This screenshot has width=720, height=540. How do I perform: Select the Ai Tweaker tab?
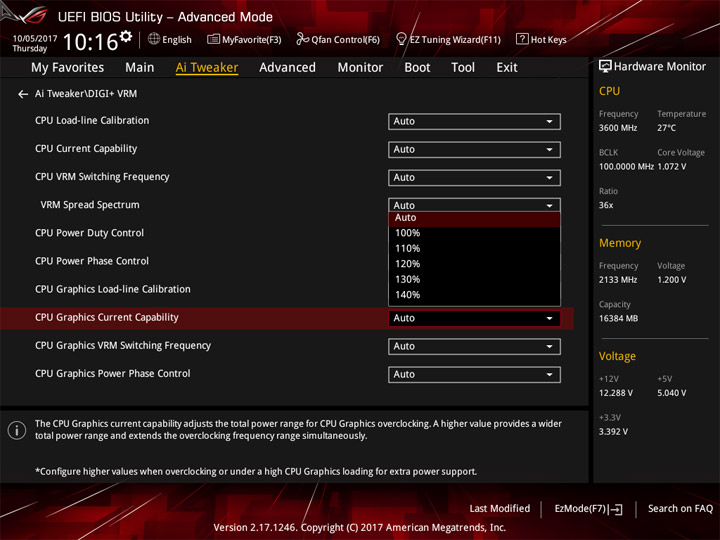click(x=207, y=68)
